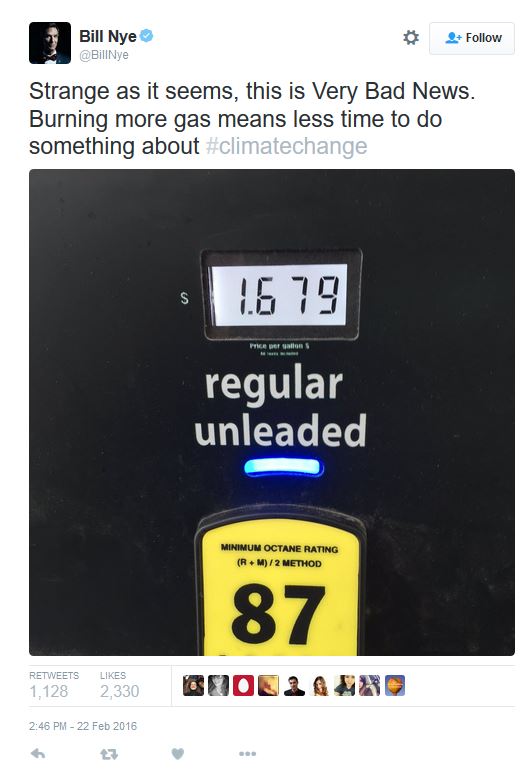Click the reply arrow icon
This screenshot has width=532, height=782.
pos(38,754)
